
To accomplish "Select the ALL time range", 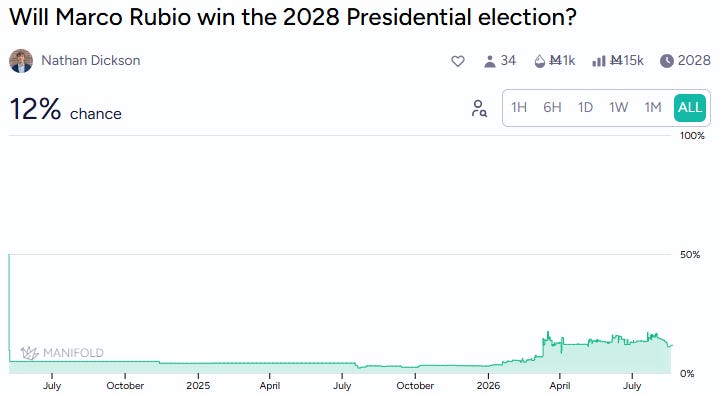I will [690, 108].
